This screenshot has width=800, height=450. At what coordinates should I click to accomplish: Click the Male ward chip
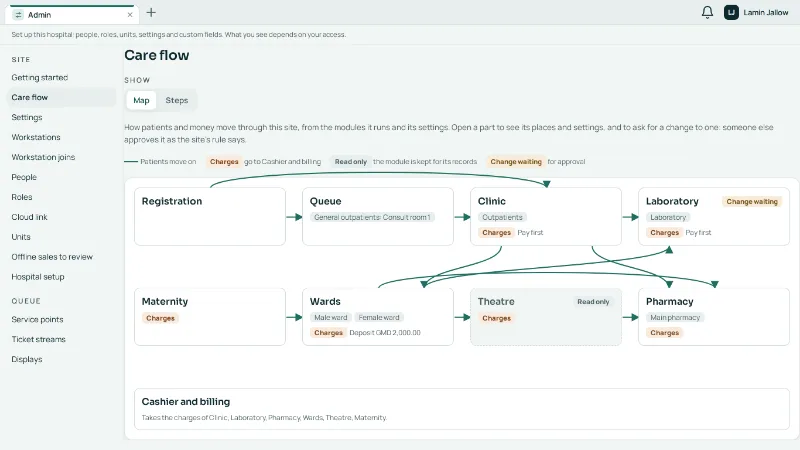pos(331,317)
